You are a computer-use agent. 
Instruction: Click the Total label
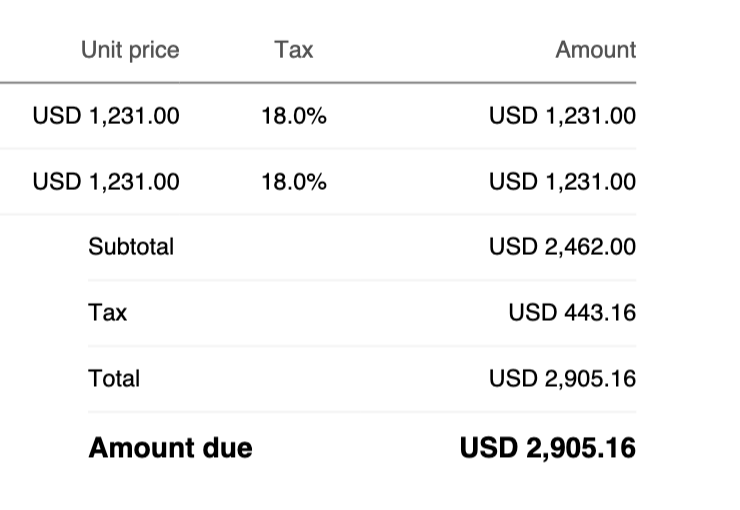coord(114,379)
